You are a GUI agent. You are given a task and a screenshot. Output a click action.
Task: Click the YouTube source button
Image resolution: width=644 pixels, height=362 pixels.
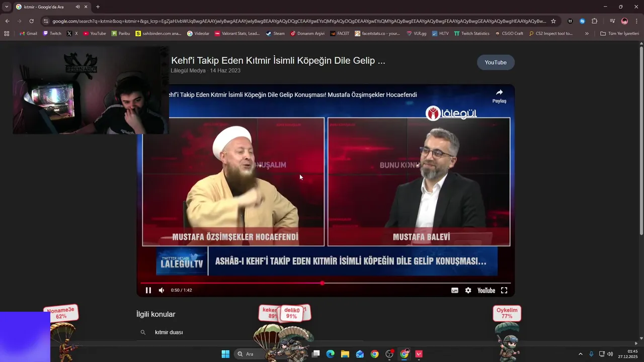(x=496, y=62)
